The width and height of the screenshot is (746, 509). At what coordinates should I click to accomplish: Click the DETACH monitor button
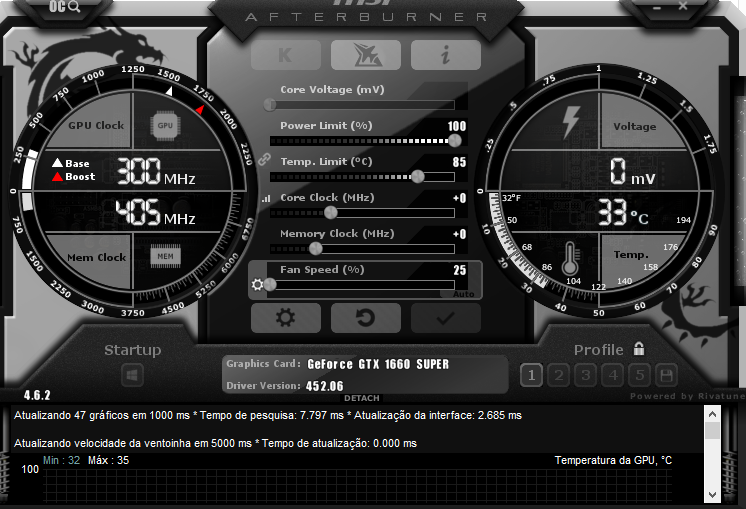(362, 398)
